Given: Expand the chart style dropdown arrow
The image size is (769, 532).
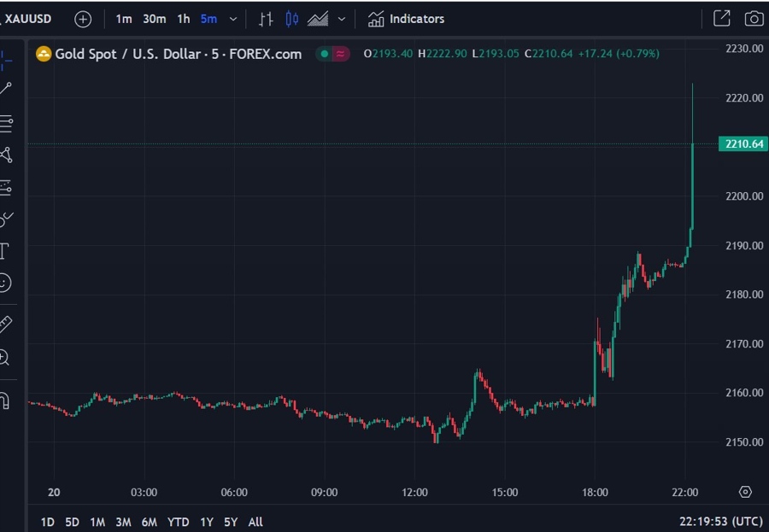Looking at the screenshot, I should click(342, 19).
